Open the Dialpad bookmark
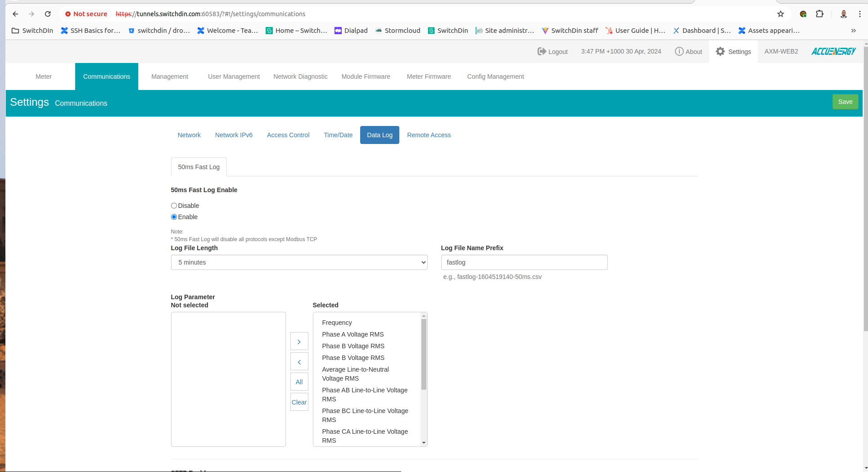Viewport: 868px width, 472px height. click(351, 31)
